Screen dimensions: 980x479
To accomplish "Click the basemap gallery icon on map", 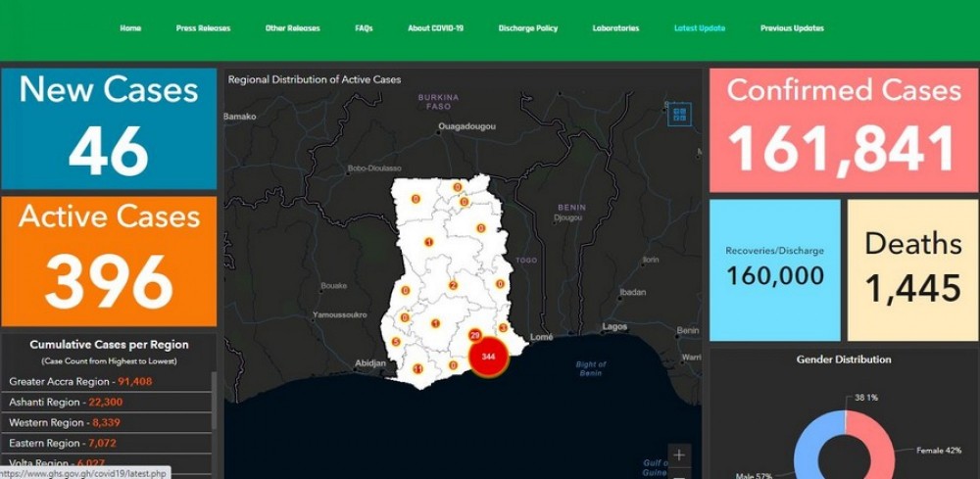I will tap(680, 115).
